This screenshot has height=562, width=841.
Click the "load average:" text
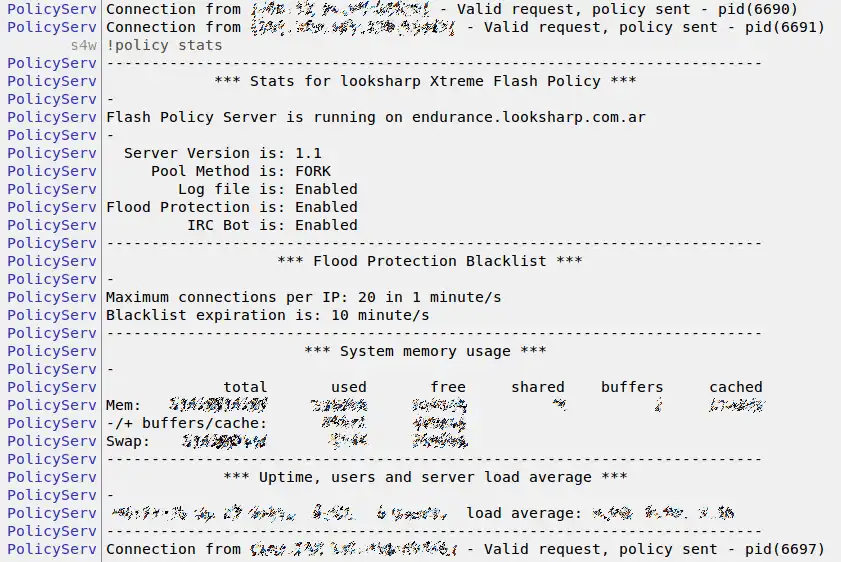(524, 513)
